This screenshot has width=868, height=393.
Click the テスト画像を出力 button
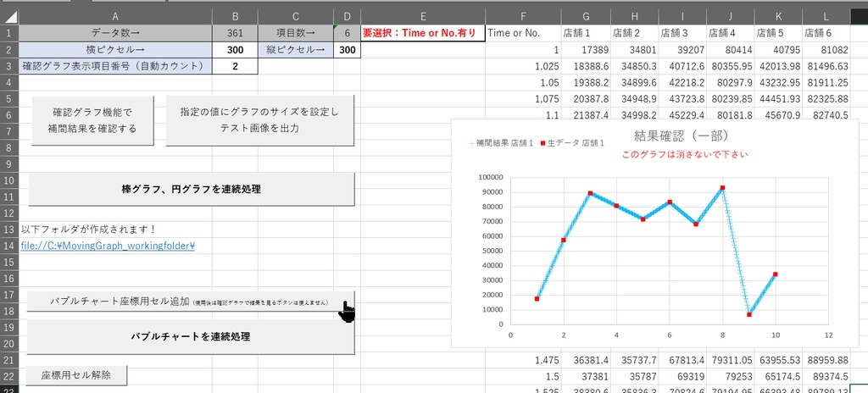coord(259,120)
